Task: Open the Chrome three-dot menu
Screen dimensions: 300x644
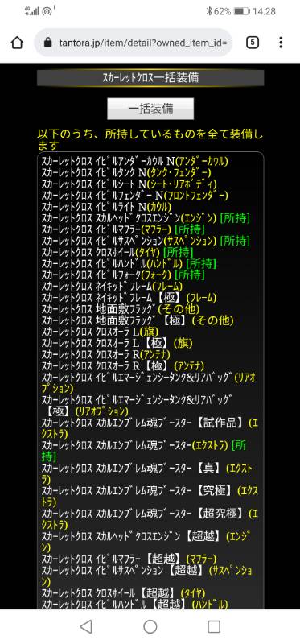Action: [x=281, y=43]
